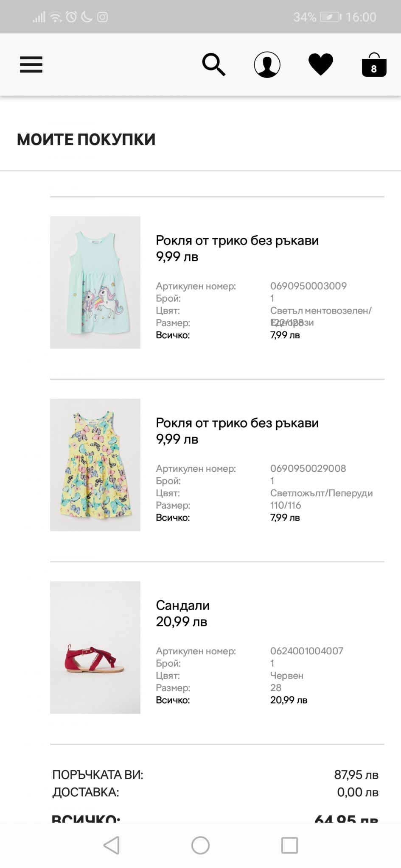
Task: Tap Android home circle button
Action: pos(200,845)
